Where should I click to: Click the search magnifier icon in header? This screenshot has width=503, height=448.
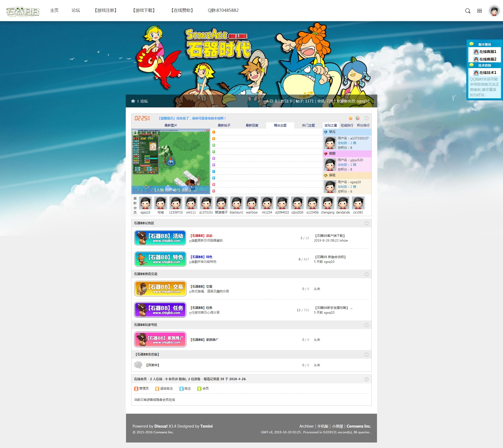coord(468,11)
